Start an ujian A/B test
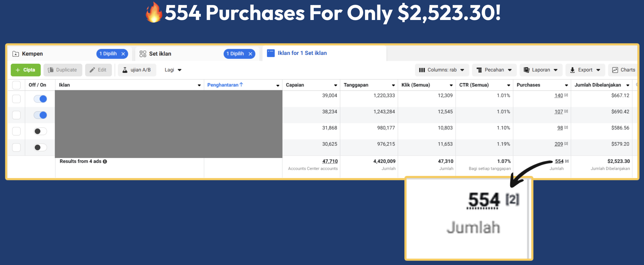 137,70
